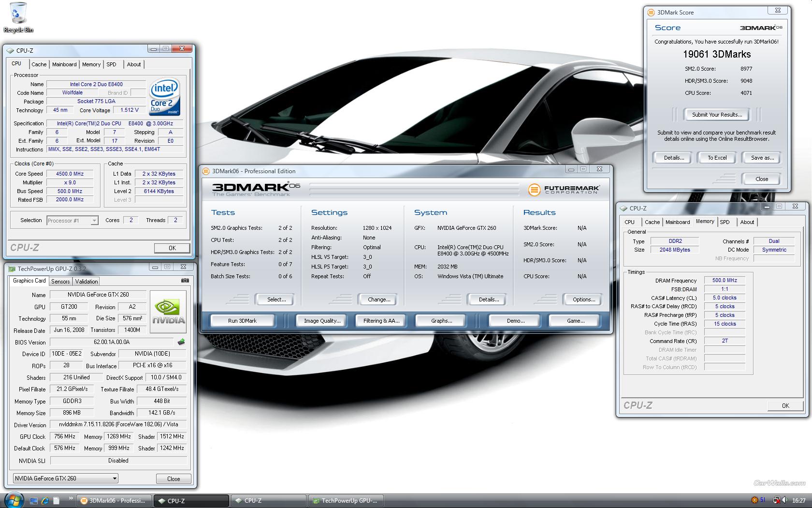Click Change under Settings

tap(379, 299)
